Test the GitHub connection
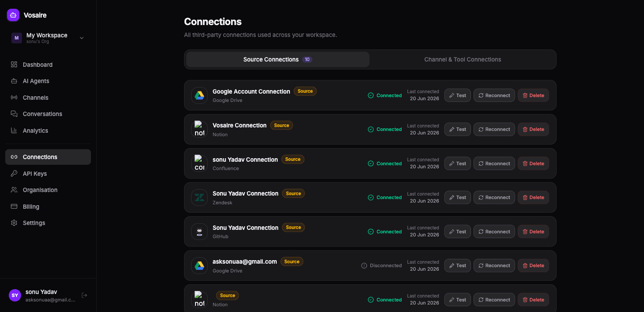Screen dimensions: 644x312 [x=457, y=232]
